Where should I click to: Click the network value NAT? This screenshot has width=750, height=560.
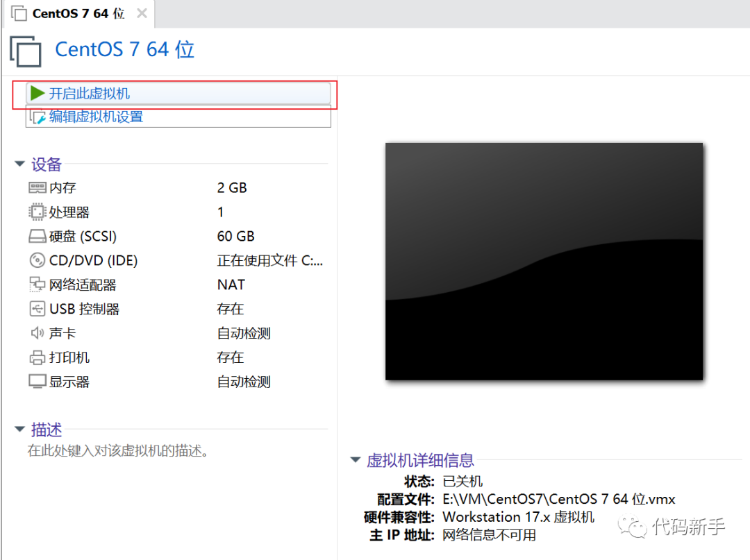click(x=231, y=285)
